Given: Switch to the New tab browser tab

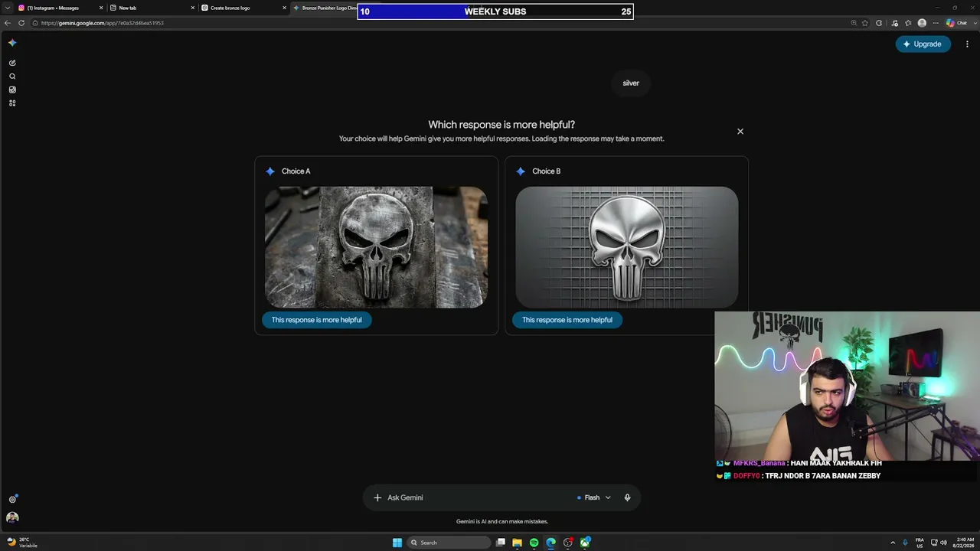Looking at the screenshot, I should 151,8.
